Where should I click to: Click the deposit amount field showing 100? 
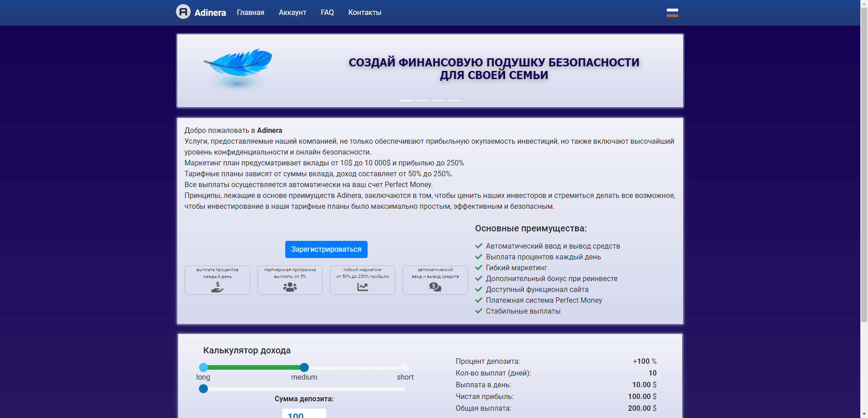tap(304, 413)
